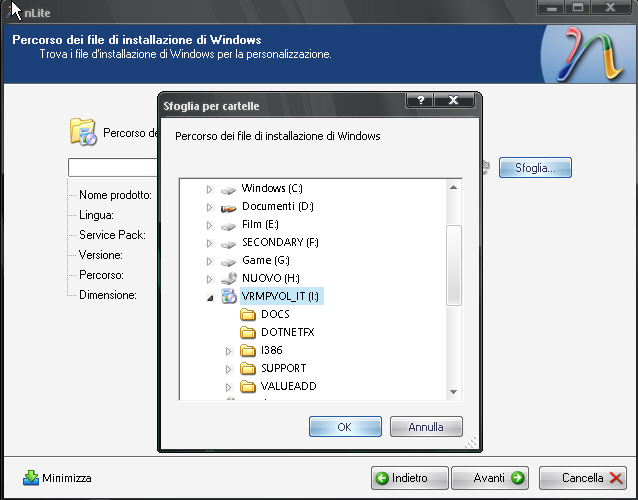Screen dimensions: 638x500
Task: Confirm folder selection with OK
Action: point(345,427)
